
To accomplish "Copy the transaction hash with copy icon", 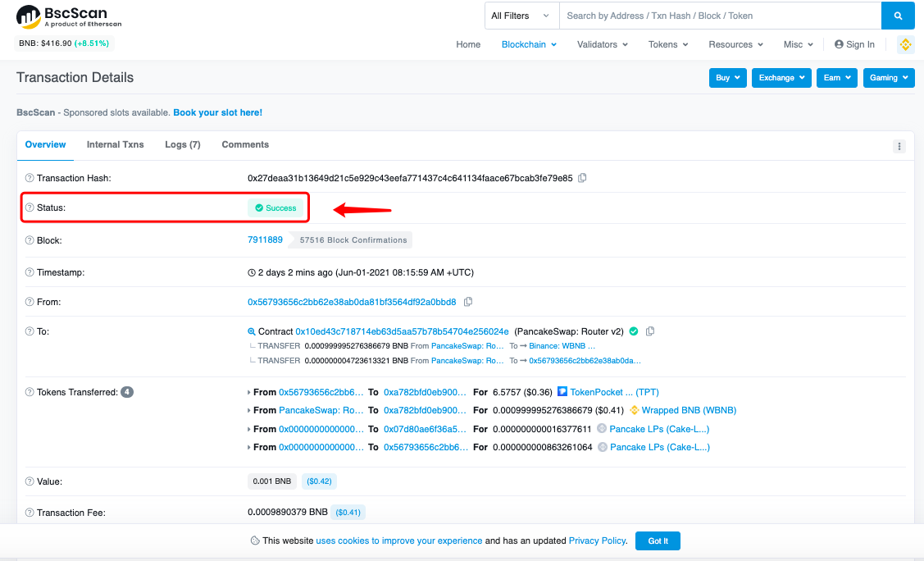I will 582,178.
